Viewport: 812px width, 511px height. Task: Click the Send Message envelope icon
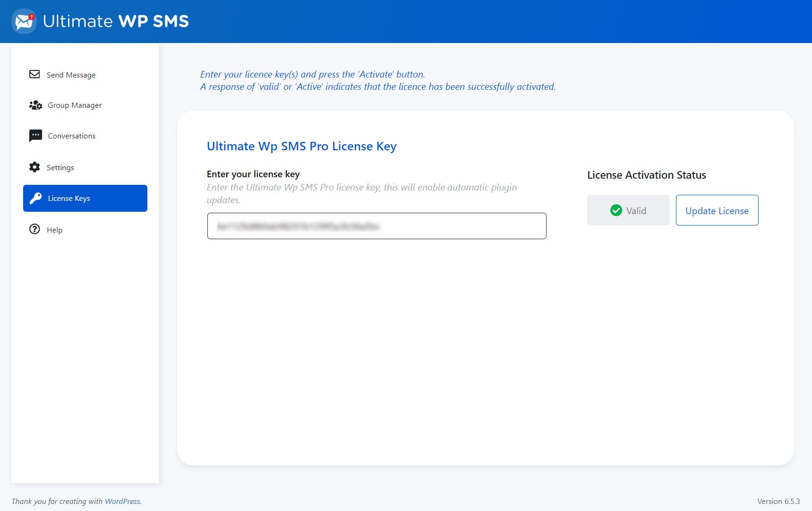coord(34,74)
